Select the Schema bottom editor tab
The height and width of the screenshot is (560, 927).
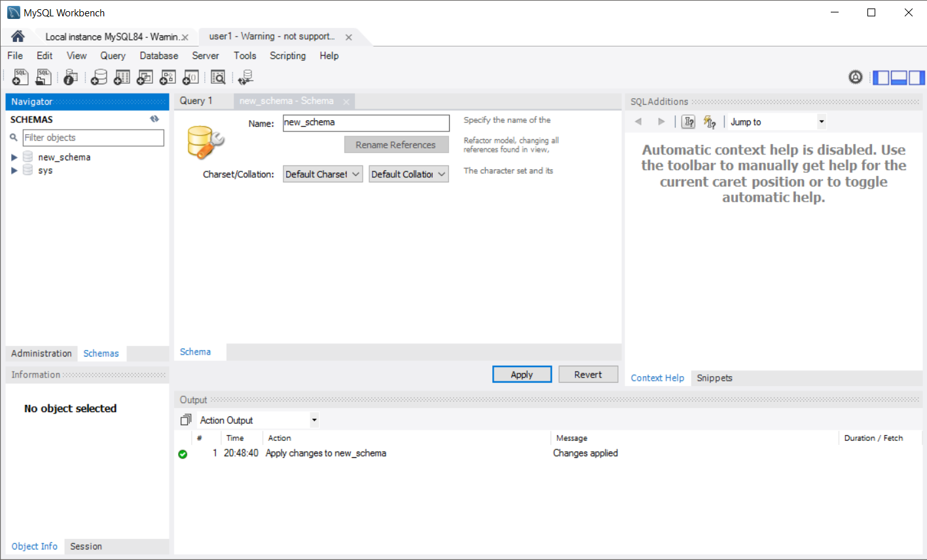point(196,352)
